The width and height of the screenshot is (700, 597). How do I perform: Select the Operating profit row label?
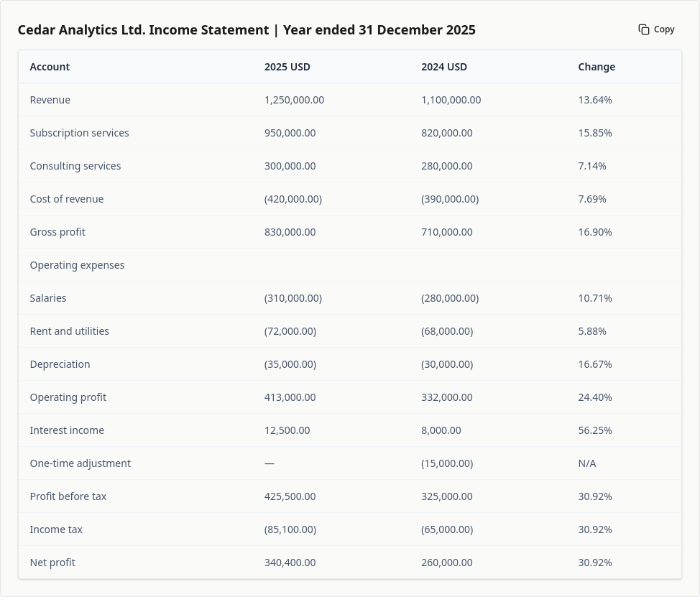tap(68, 397)
